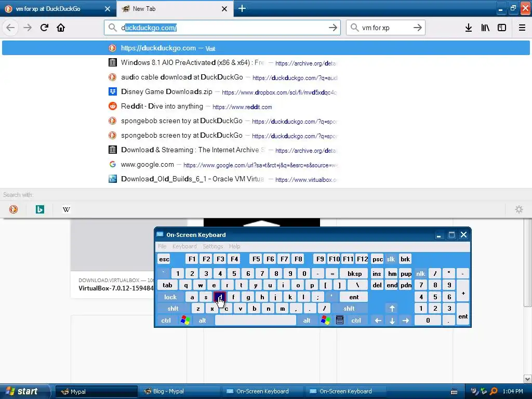
Task: Go to the browser home page
Action: [61, 28]
